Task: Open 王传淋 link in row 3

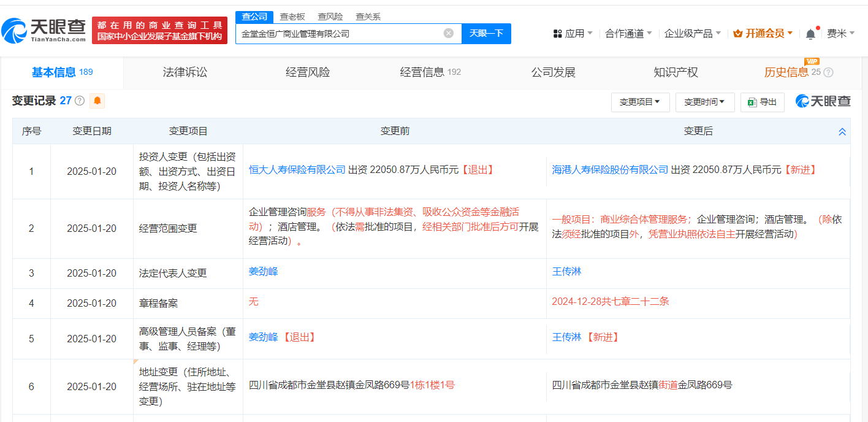Action: [566, 271]
